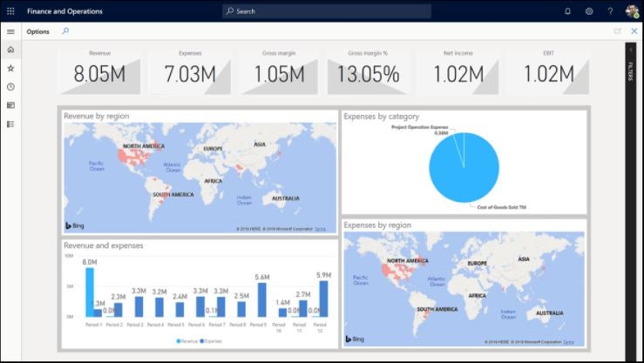Open user profile avatar
Viewport: 644px width, 363px height.
point(632,11)
